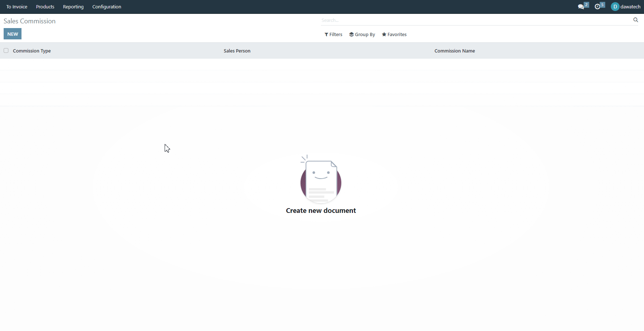
Task: Click the NEW button
Action: pyautogui.click(x=13, y=34)
